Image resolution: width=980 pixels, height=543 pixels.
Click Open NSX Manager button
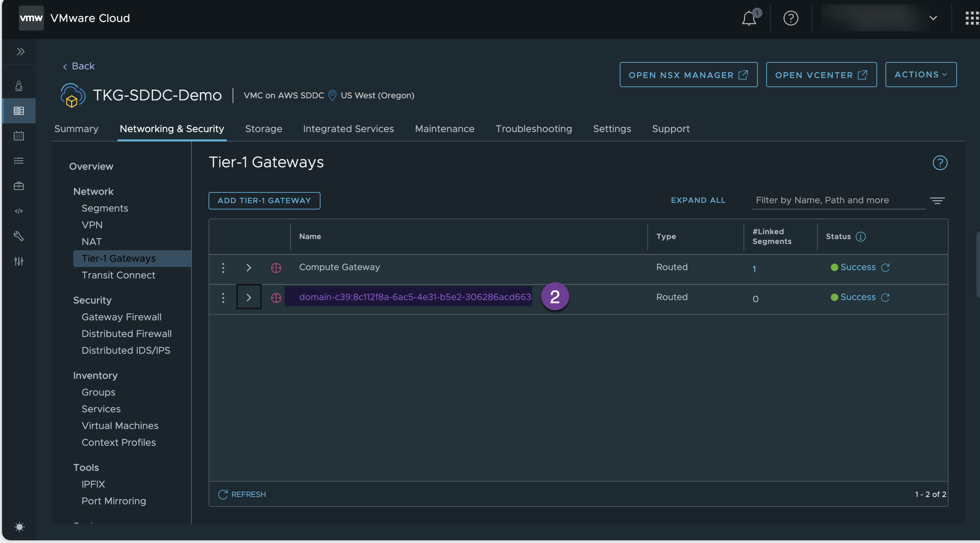(x=688, y=75)
